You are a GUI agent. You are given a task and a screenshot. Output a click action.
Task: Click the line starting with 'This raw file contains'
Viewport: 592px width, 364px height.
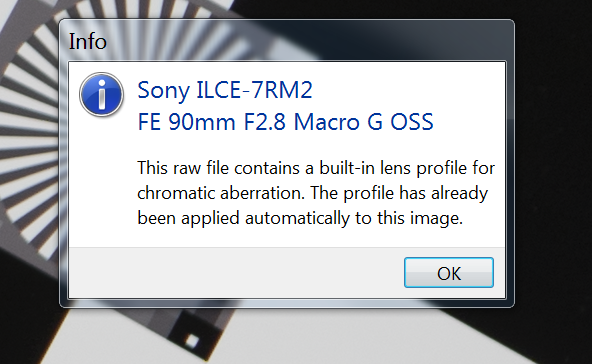[x=316, y=168]
